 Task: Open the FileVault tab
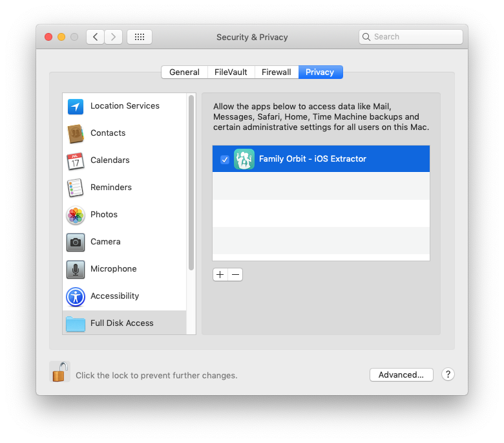click(x=231, y=72)
